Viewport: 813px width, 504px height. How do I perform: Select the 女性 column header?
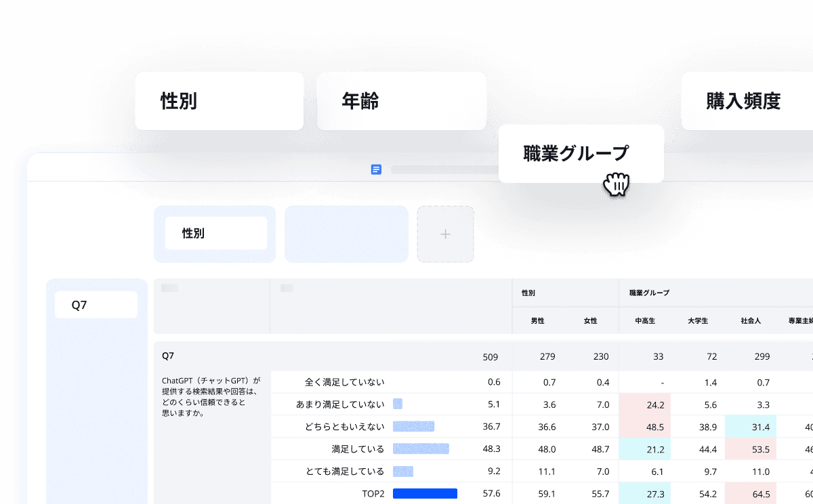click(x=590, y=320)
